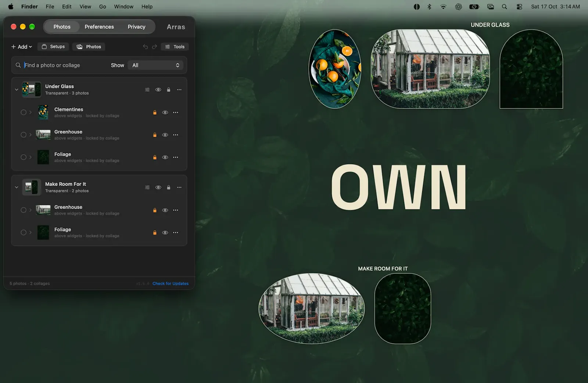Toggle visibility of Under Glass Greenhouse

click(x=165, y=135)
